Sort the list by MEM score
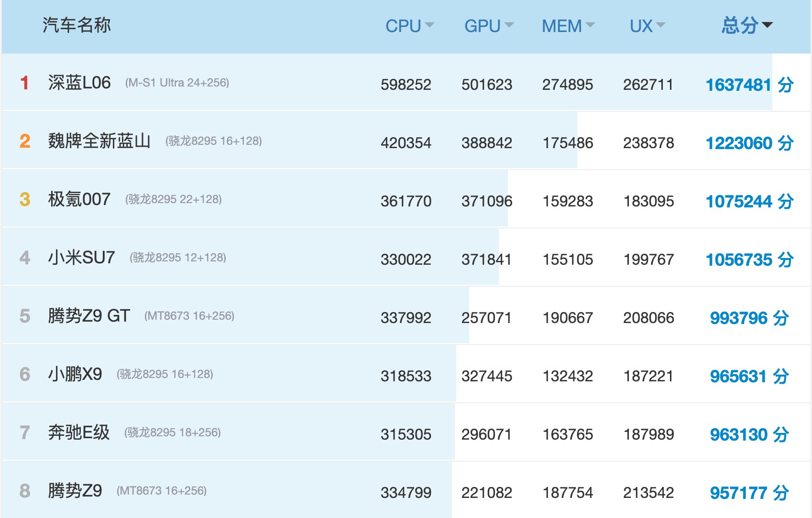The image size is (812, 518). coord(567,26)
